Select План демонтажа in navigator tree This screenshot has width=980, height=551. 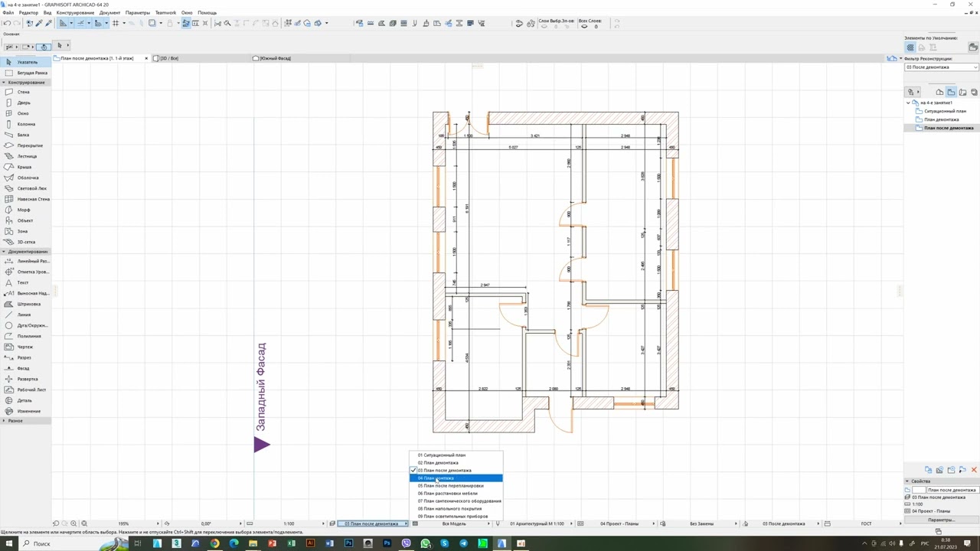(941, 119)
